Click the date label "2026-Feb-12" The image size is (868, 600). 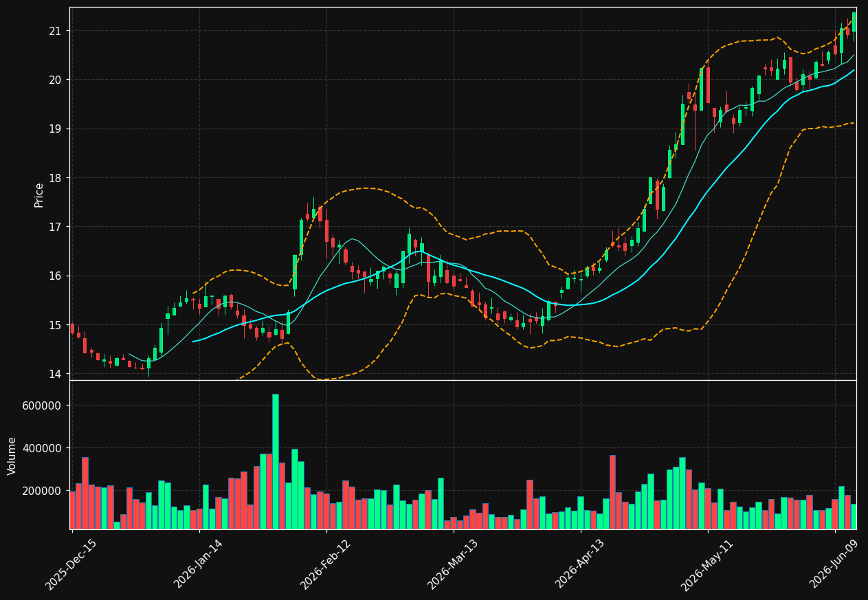(x=326, y=564)
